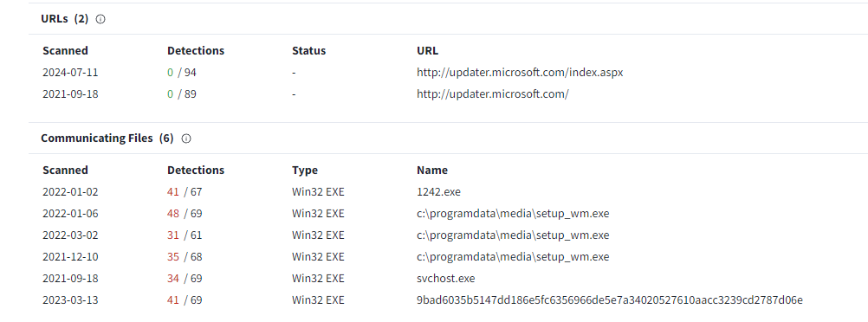Click Scanned header in Communicating Files table
Screen dimensions: 868x322
tap(65, 170)
